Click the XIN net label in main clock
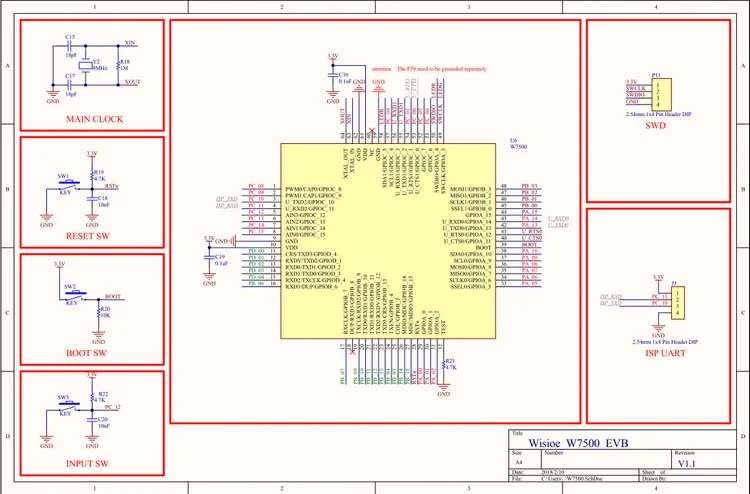 pos(130,43)
